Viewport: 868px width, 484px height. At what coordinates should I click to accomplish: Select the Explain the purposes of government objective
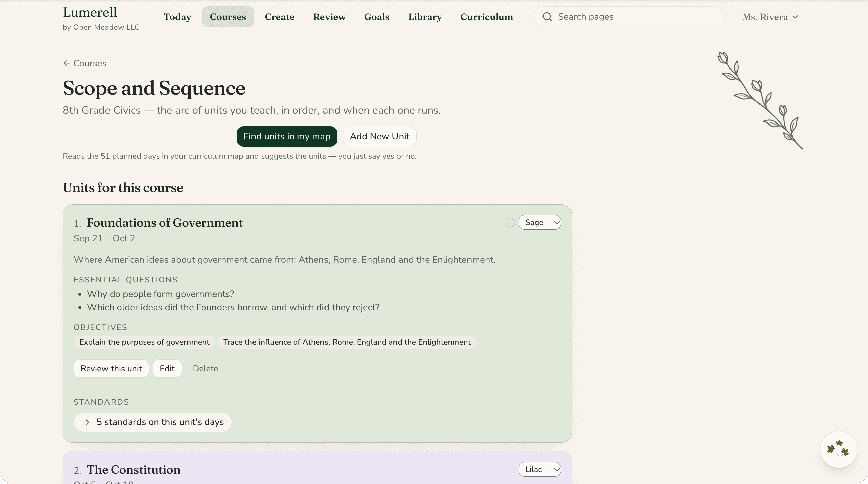pos(144,342)
